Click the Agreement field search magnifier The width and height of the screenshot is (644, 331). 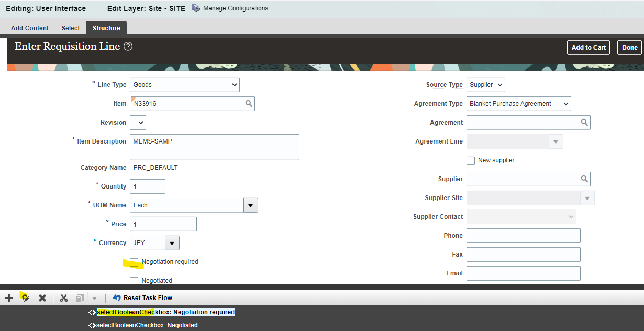click(584, 122)
